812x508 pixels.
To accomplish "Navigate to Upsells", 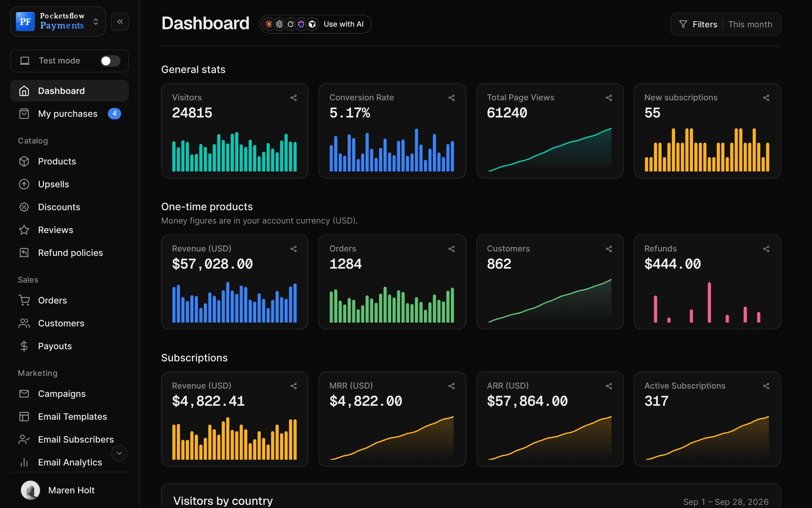I will pyautogui.click(x=69, y=184).
